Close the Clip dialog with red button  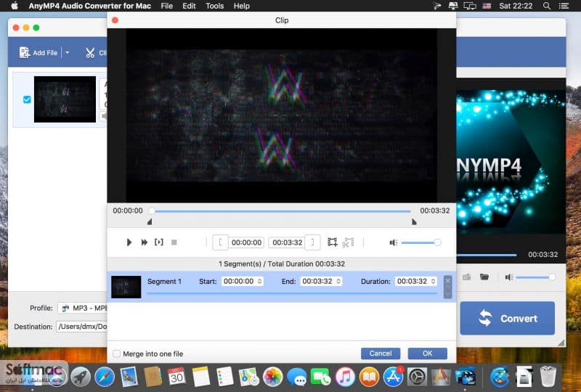click(x=115, y=20)
